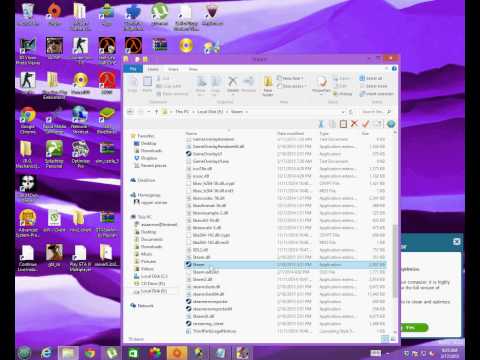Viewport: 480px width, 360px height.
Task: Go back with the Explorer back arrow
Action: coord(131,112)
